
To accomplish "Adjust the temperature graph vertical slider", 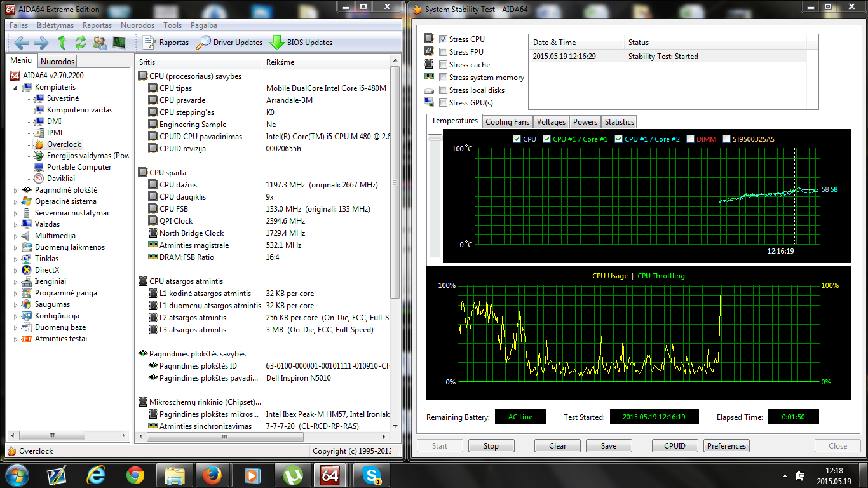I will click(435, 137).
